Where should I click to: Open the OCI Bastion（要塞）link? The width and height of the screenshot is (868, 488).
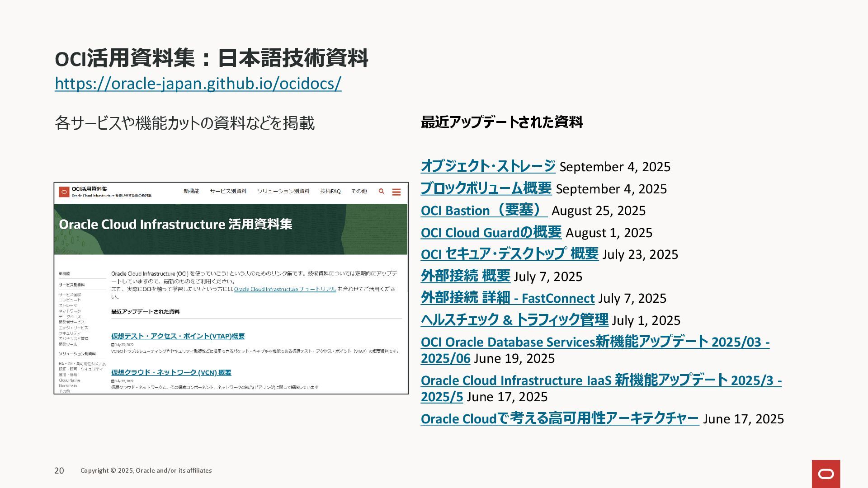[x=484, y=210]
